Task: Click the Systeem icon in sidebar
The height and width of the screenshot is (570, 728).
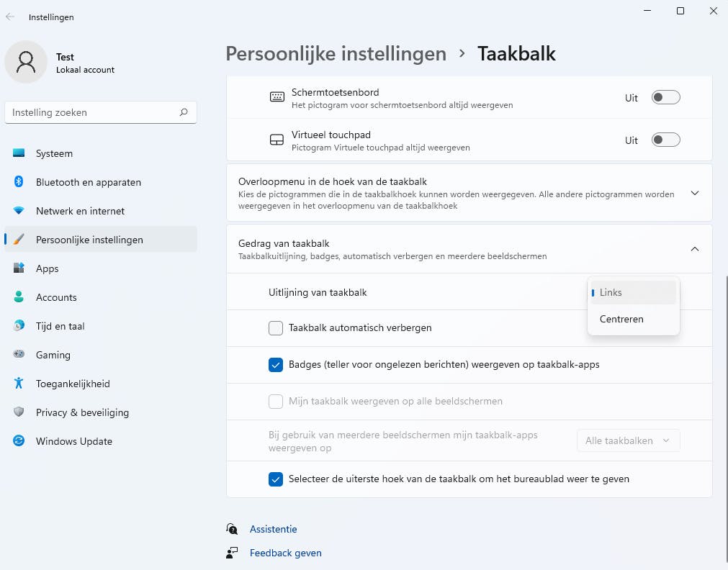Action: click(19, 153)
